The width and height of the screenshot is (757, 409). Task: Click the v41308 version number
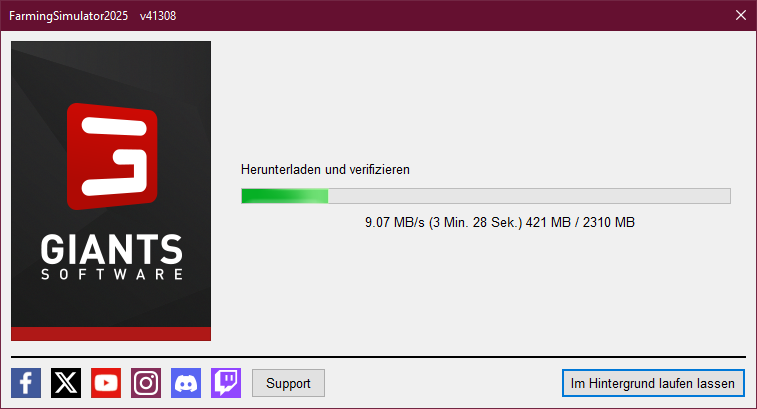(158, 16)
